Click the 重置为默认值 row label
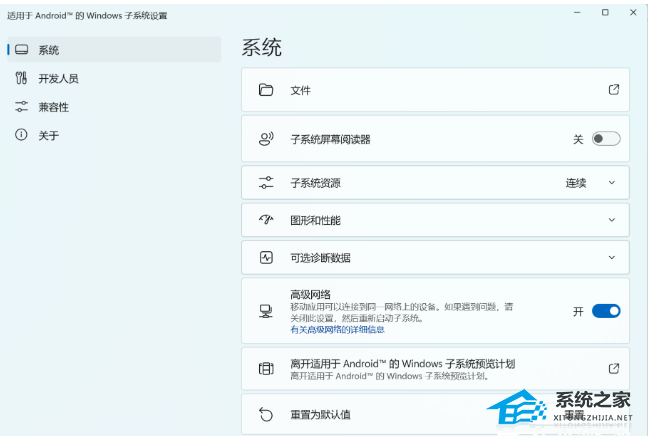Screen dimensions: 648x436 [x=320, y=415]
